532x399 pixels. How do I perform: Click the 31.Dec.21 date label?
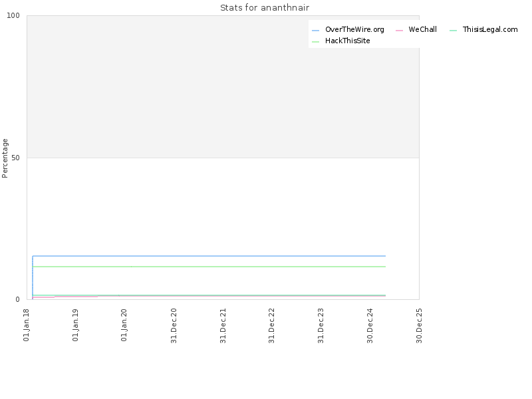click(223, 326)
